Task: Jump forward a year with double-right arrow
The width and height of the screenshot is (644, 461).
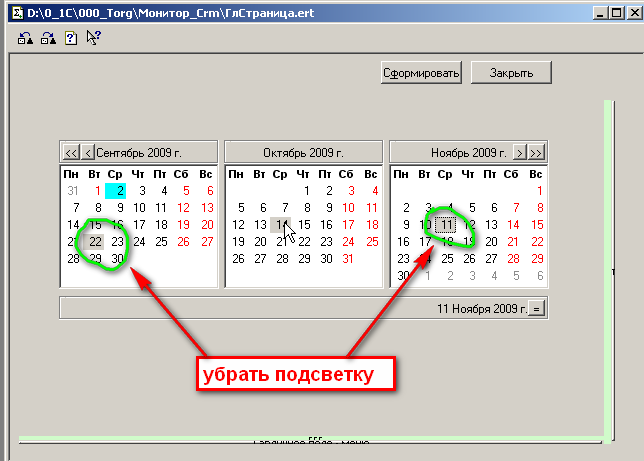Action: click(x=537, y=152)
